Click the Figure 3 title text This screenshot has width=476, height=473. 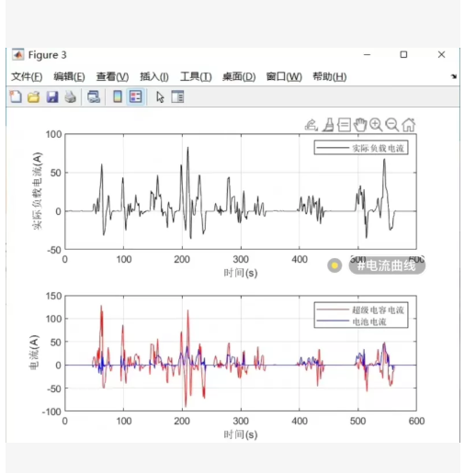(x=47, y=55)
